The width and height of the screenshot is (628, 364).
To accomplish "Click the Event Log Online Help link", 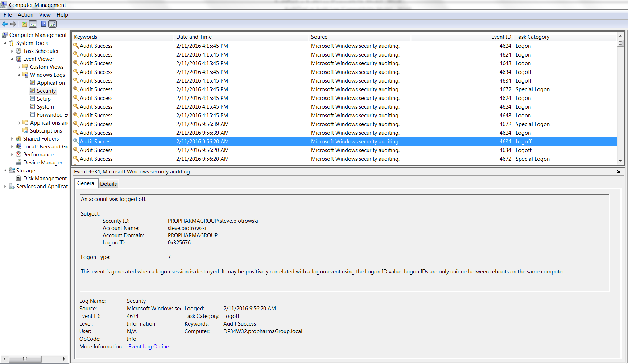I will pos(149,346).
